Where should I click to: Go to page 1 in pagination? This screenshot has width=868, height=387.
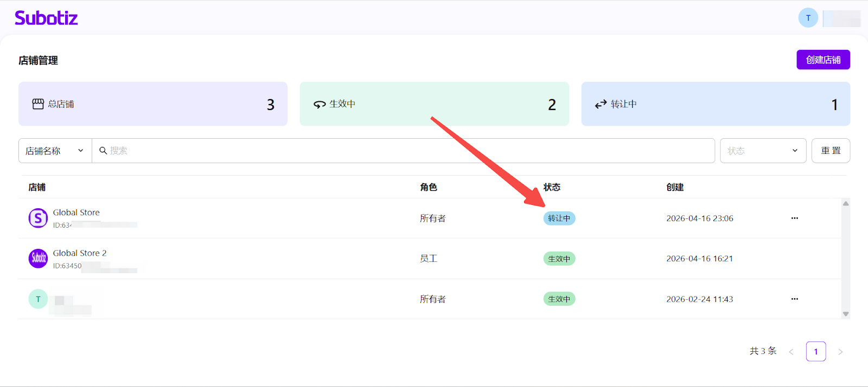tap(815, 352)
